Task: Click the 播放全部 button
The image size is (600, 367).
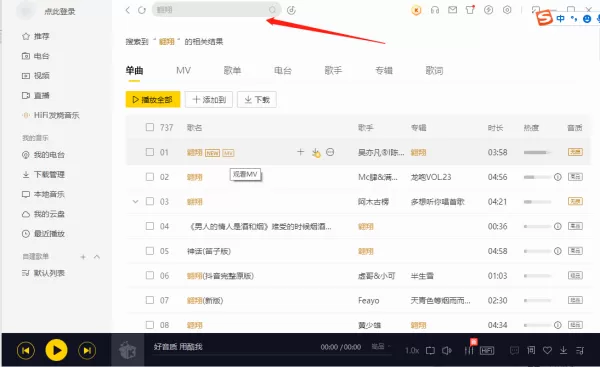Action: (153, 99)
